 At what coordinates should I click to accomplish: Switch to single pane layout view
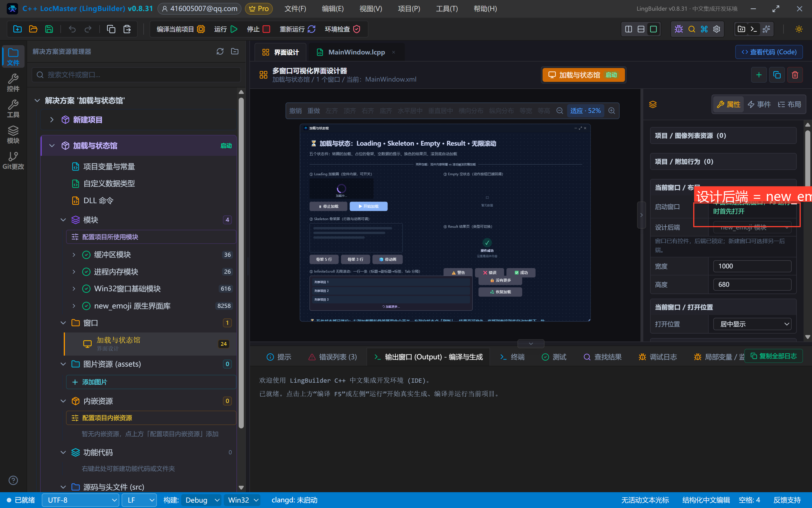[x=653, y=29]
